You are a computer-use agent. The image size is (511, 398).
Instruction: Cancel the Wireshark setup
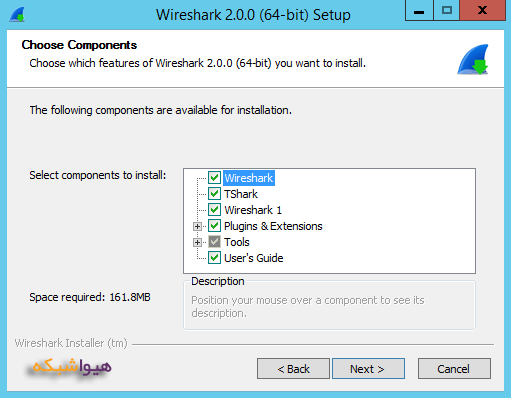coord(454,369)
